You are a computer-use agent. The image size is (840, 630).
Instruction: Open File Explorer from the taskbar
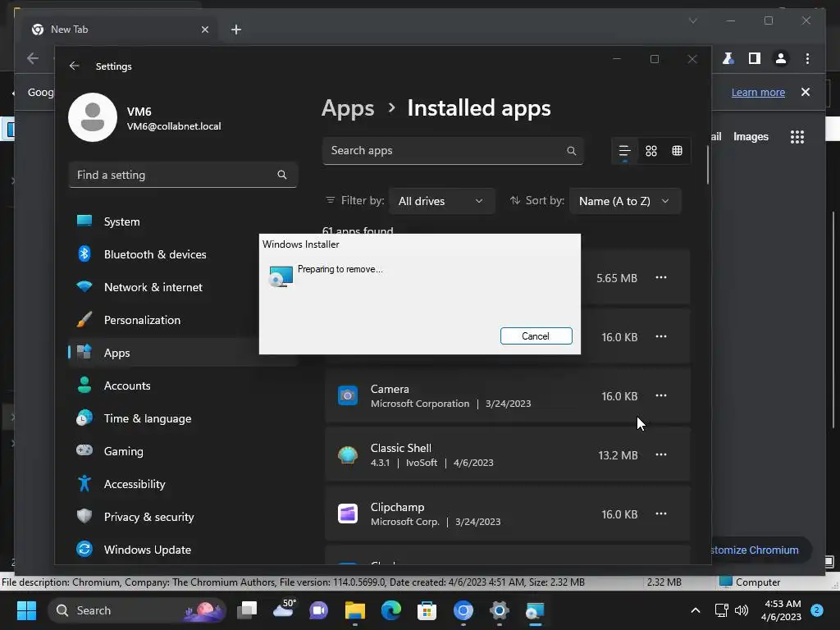[354, 610]
